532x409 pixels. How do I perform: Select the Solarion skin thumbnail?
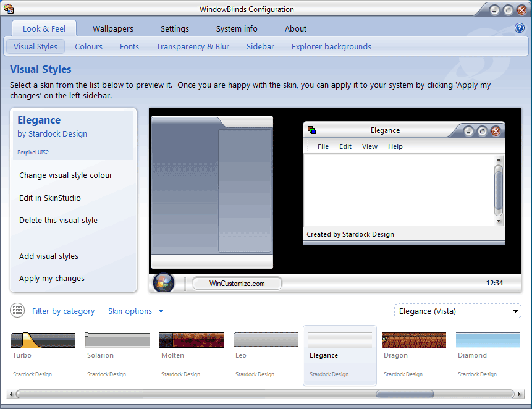[x=117, y=340]
